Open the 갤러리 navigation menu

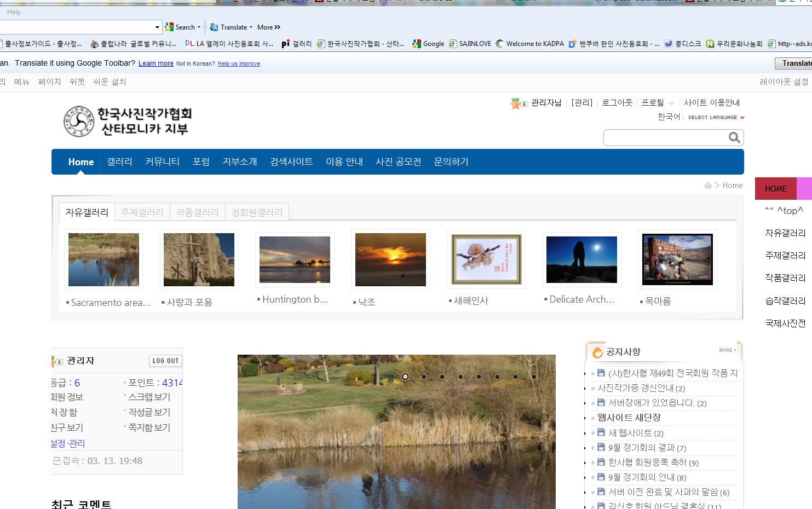click(119, 162)
